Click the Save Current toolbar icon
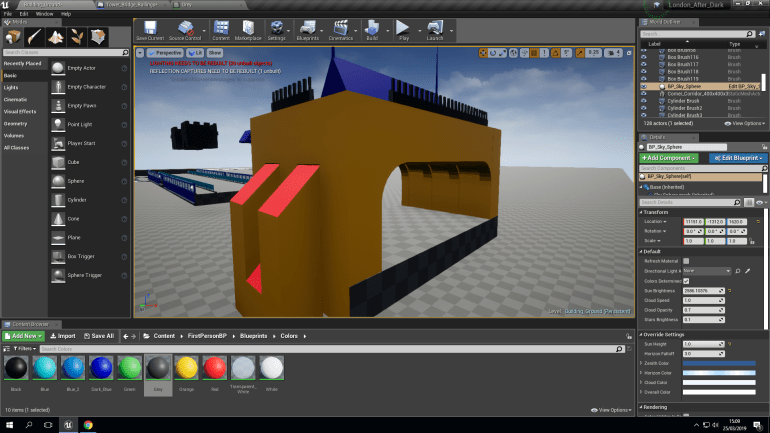The width and height of the screenshot is (770, 433). (x=150, y=30)
